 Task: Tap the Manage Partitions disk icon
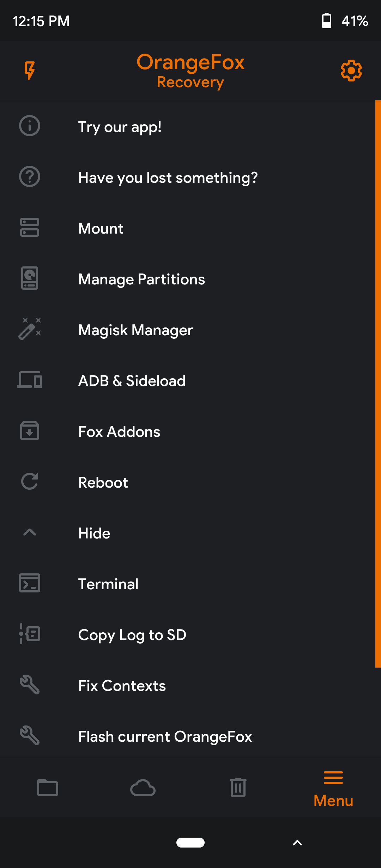30,278
